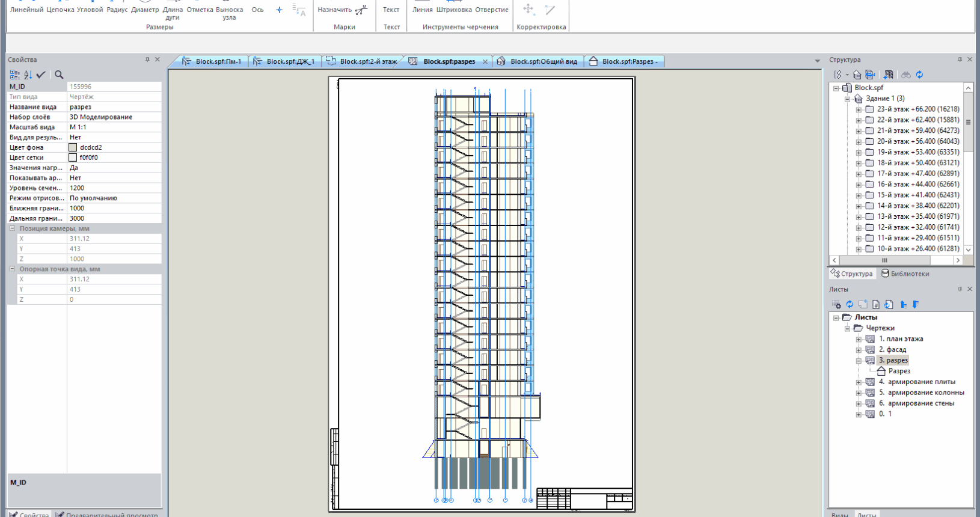Click the binoculars search icon in Структура
Viewport: 980px width, 517px height.
(x=905, y=75)
